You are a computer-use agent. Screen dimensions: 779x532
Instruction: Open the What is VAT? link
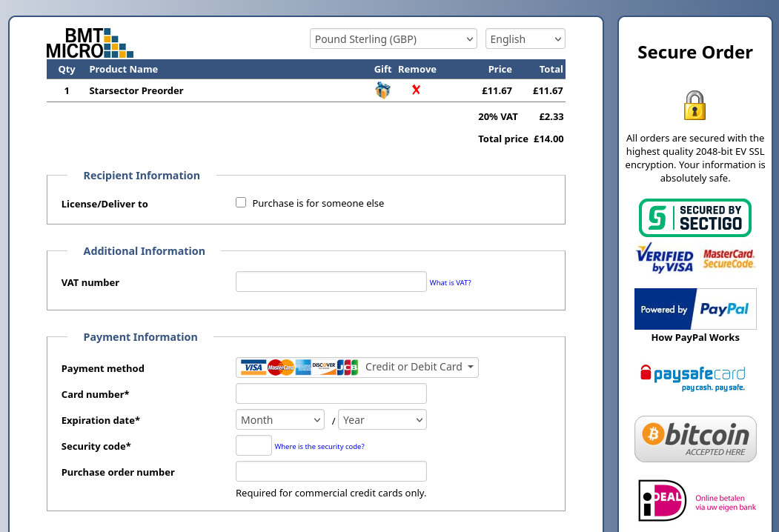click(x=450, y=282)
